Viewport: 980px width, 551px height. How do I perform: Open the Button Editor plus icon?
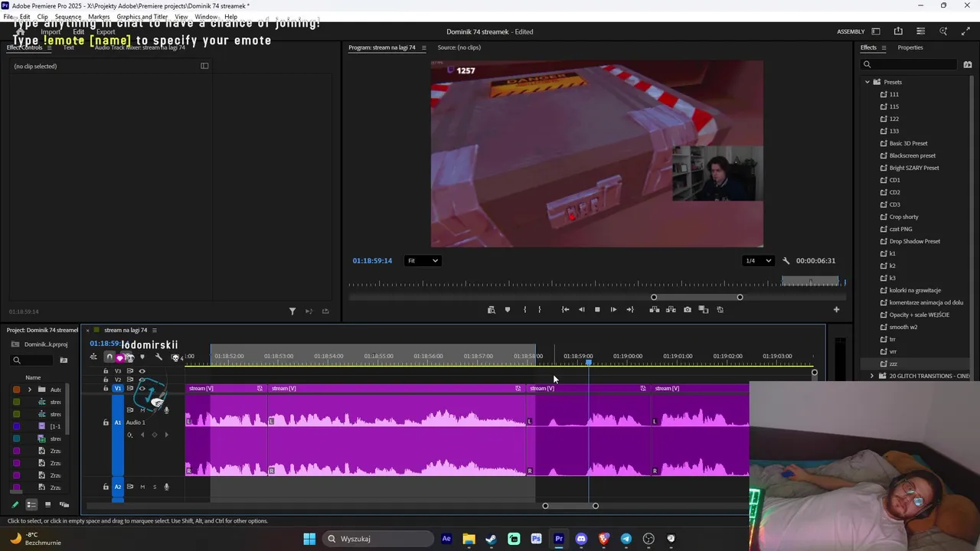(x=836, y=310)
